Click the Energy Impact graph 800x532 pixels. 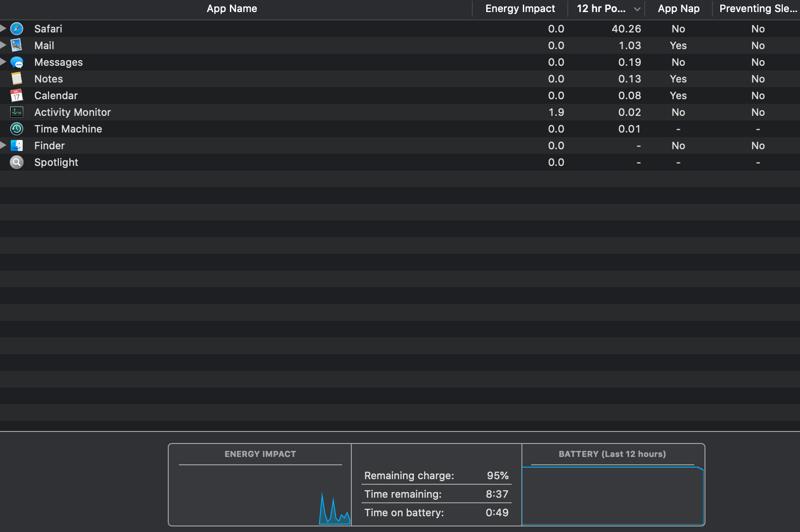260,495
